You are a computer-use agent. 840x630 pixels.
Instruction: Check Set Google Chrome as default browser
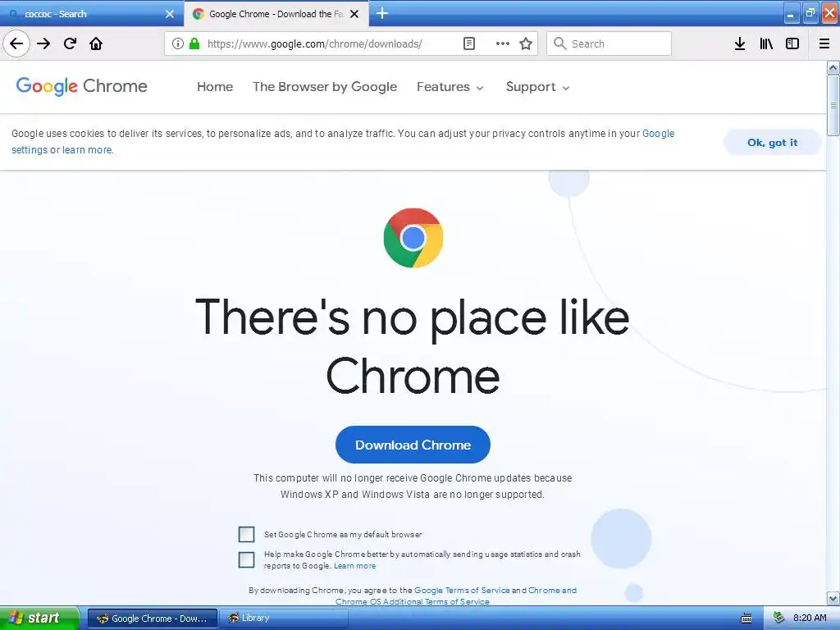tap(246, 534)
